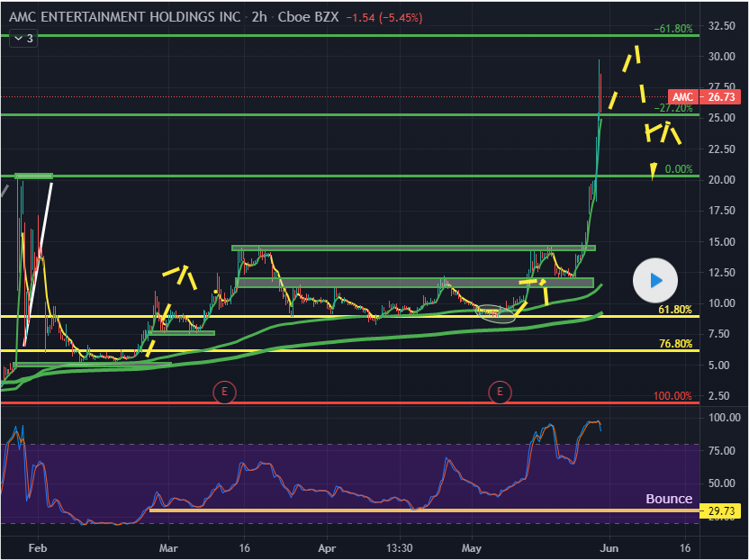Select the gray ellipse drawing on the chart
Screen dimensions: 749x560
pos(495,313)
